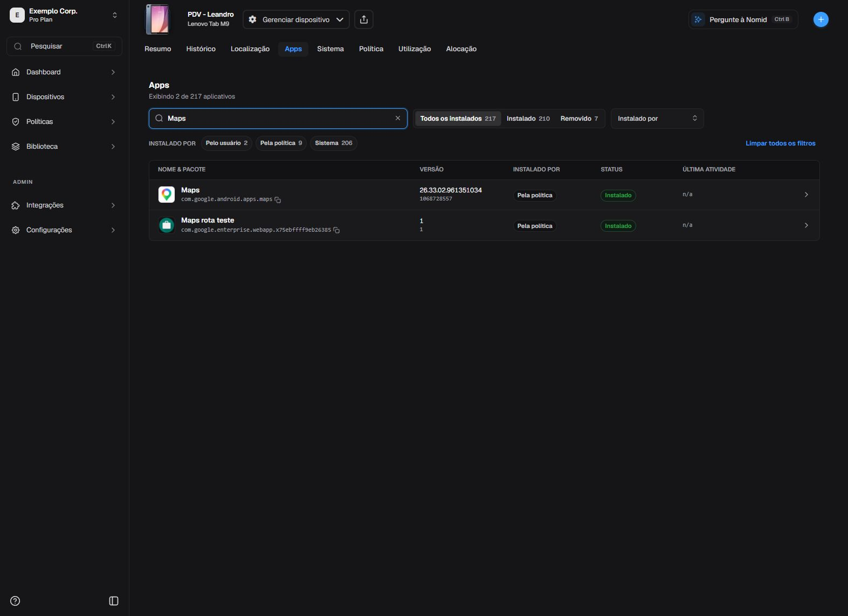Image resolution: width=848 pixels, height=616 pixels.
Task: Open the Exemplo Corp. organization switcher
Action: point(65,15)
